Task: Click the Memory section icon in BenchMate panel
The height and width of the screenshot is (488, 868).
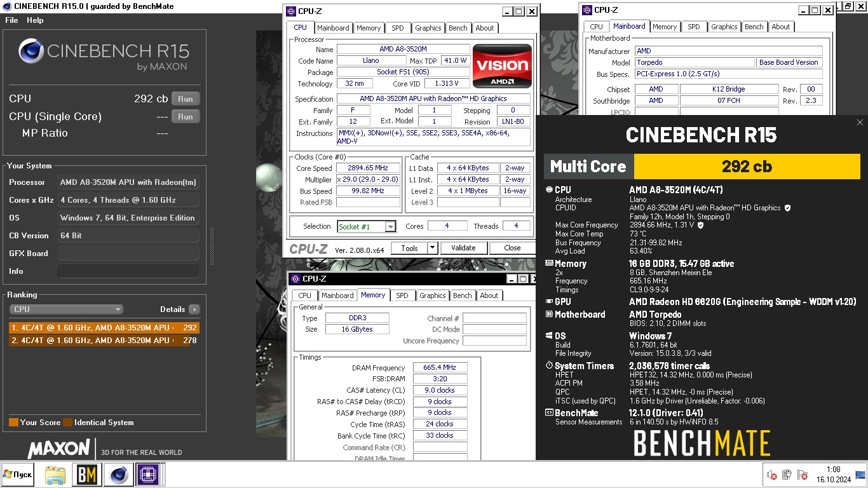Action: coord(549,263)
